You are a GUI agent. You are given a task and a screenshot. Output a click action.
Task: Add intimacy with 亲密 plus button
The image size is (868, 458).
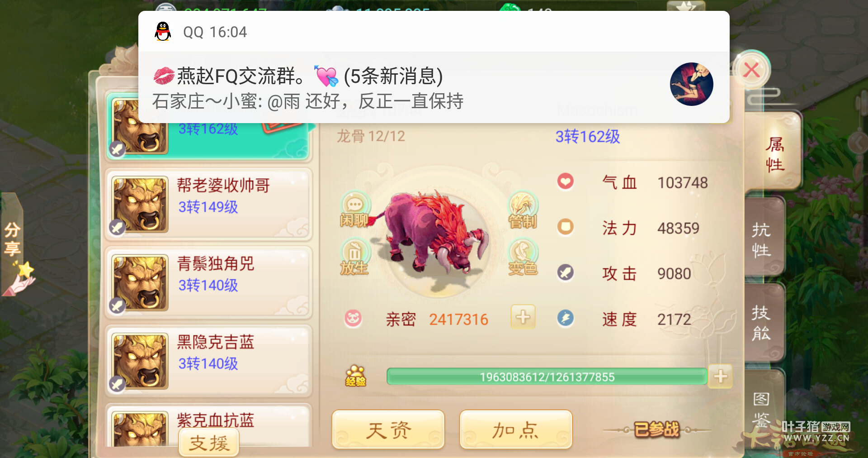(523, 317)
